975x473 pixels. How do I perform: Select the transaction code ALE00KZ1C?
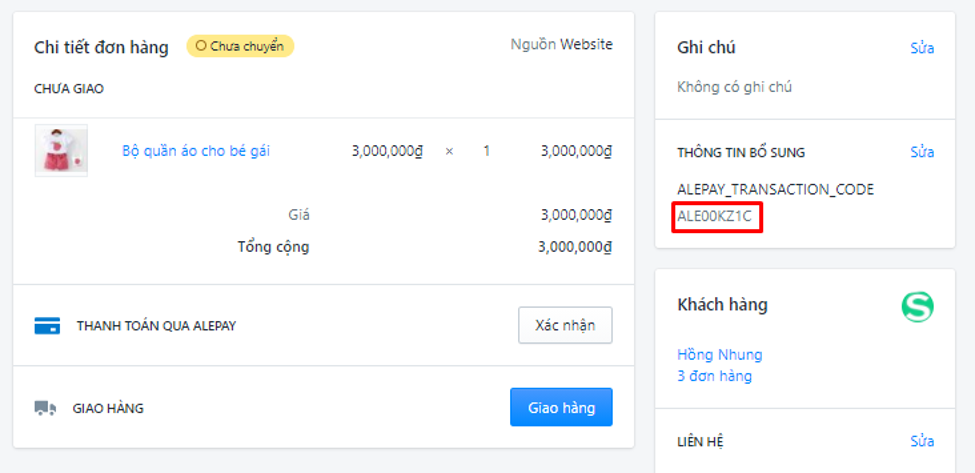point(714,215)
